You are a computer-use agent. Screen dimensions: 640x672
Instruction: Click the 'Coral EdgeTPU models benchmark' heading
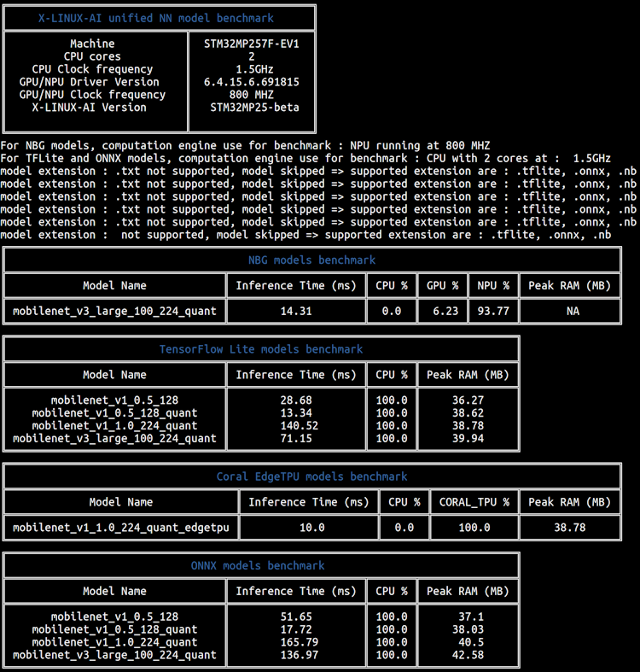point(311,476)
